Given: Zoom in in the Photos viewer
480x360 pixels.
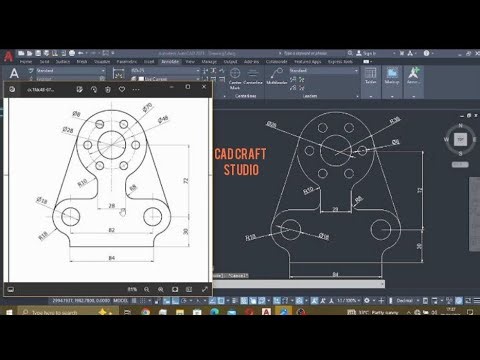Looking at the screenshot, I should click(161, 289).
